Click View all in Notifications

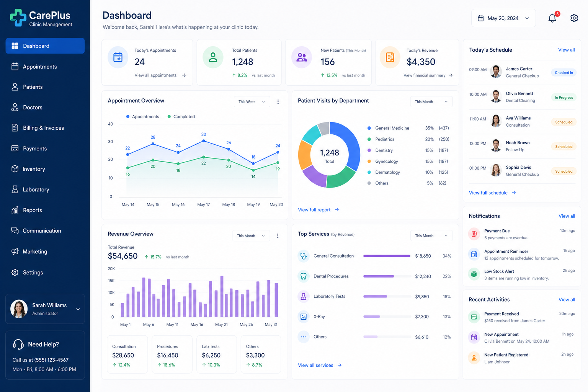(567, 216)
